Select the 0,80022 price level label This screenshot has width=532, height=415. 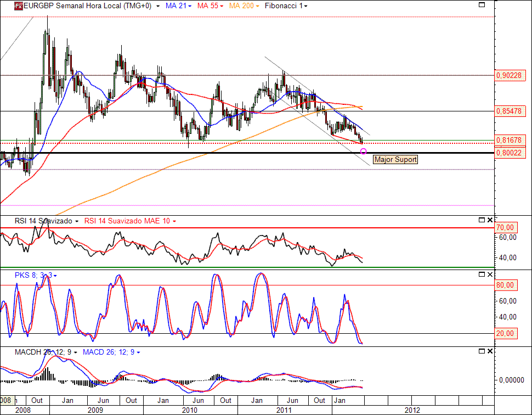tap(510, 153)
